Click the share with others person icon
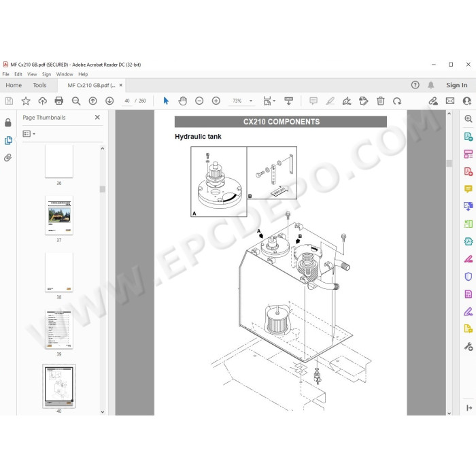 (x=467, y=101)
